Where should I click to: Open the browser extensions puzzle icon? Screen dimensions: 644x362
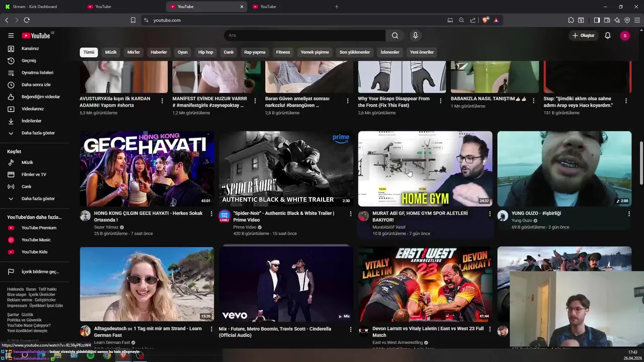click(x=571, y=20)
